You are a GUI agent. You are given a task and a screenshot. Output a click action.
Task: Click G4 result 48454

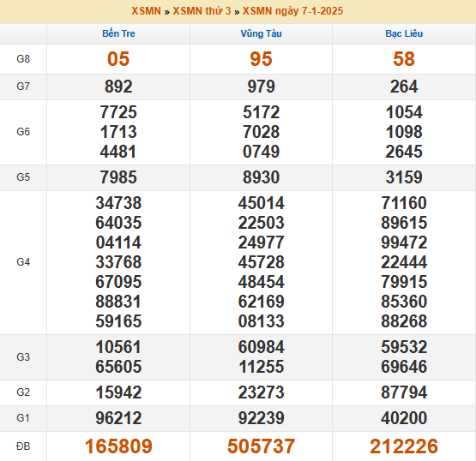point(261,282)
